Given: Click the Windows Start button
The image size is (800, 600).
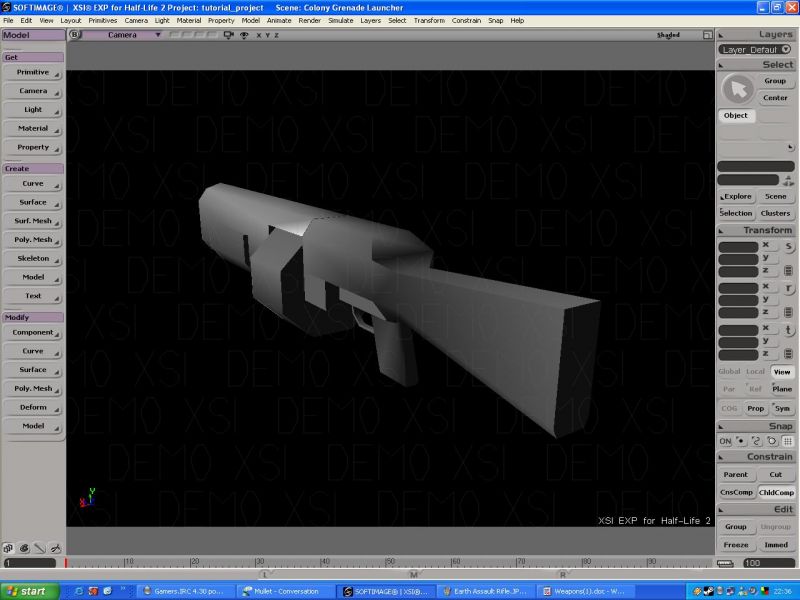Looking at the screenshot, I should [x=27, y=591].
